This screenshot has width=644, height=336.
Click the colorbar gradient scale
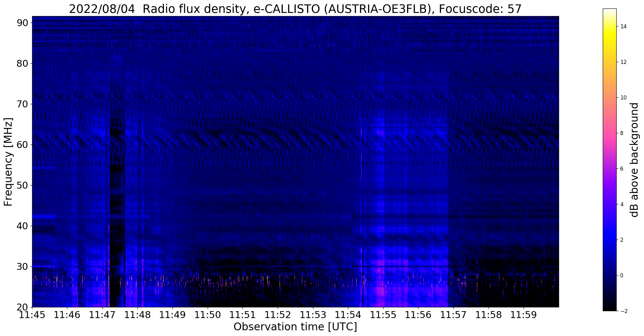click(x=609, y=160)
